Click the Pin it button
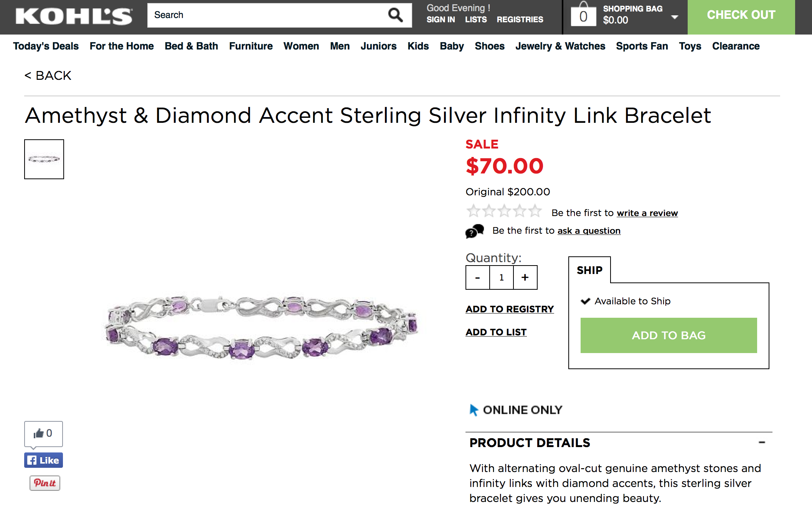 pyautogui.click(x=45, y=483)
